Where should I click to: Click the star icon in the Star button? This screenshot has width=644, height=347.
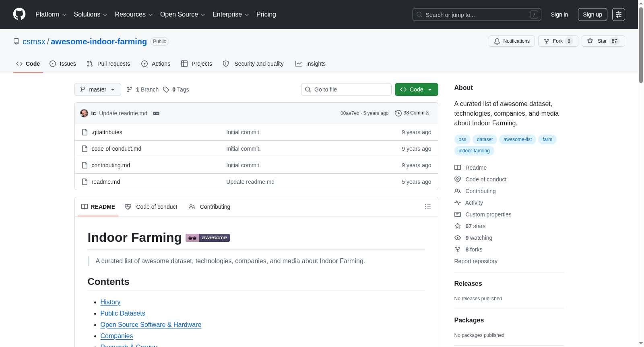click(x=590, y=41)
